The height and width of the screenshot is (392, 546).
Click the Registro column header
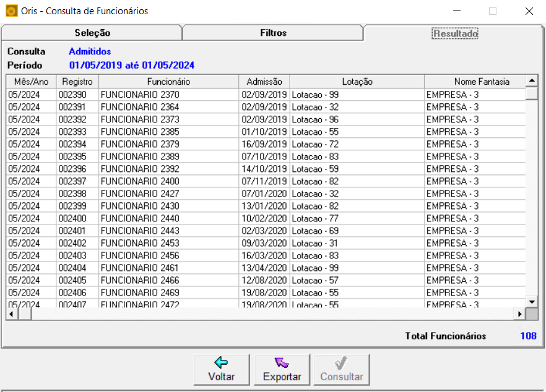77,82
